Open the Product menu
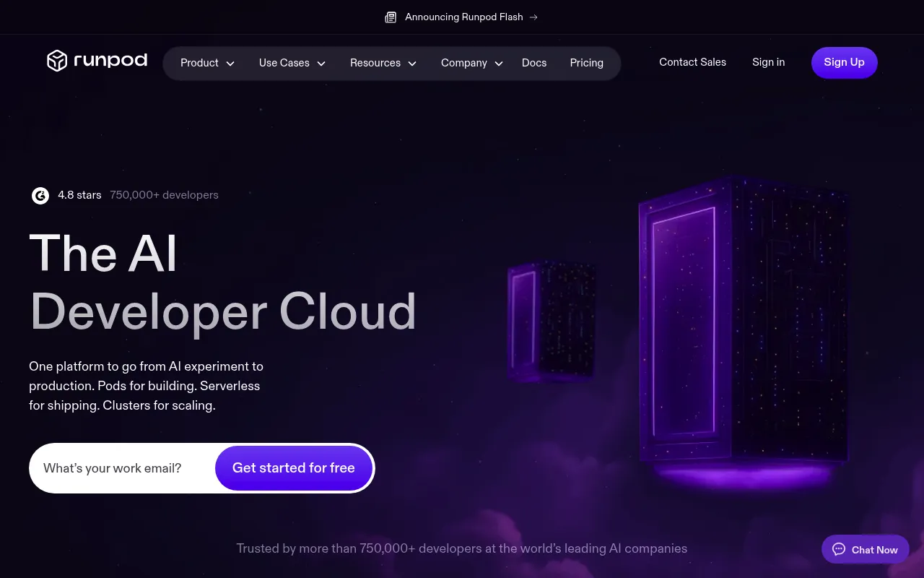 pyautogui.click(x=208, y=63)
